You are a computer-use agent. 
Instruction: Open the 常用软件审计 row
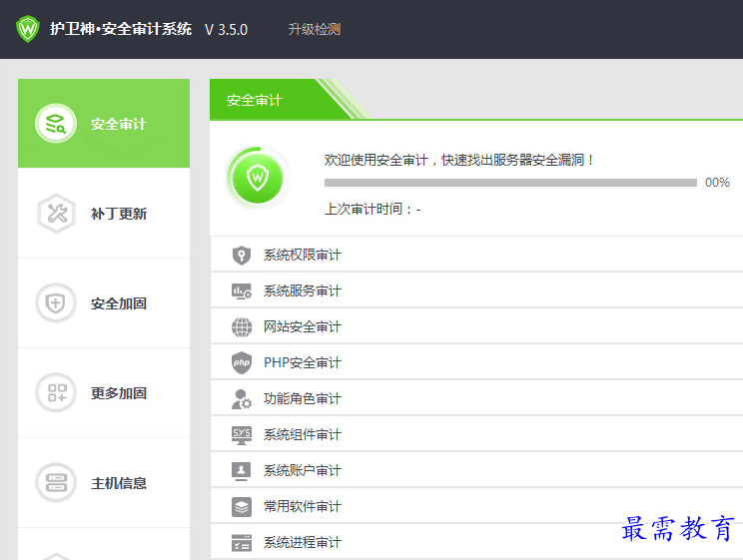[x=476, y=506]
